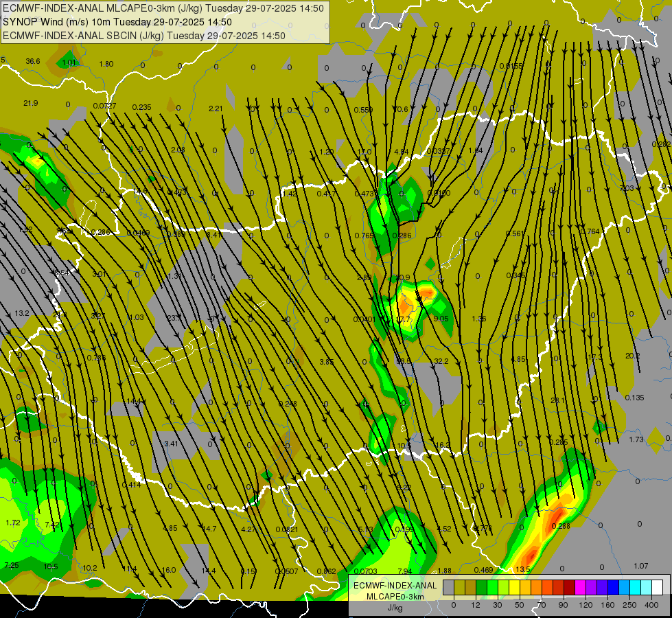Screen dimensions: 672x618
Task: Click the map value '36.6'
Action: [x=32, y=61]
